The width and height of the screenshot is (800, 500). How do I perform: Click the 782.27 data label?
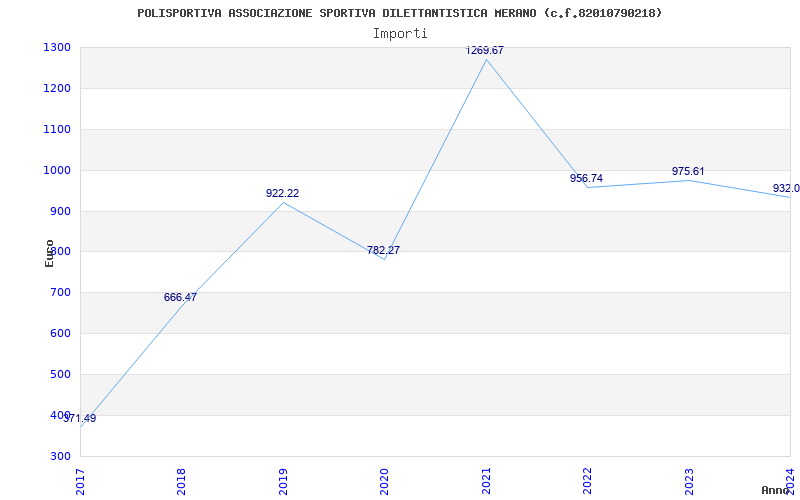pos(383,250)
